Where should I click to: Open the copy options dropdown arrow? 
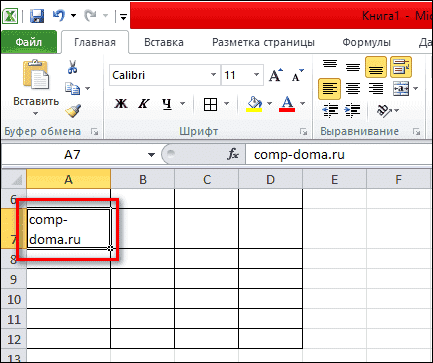tap(87, 88)
